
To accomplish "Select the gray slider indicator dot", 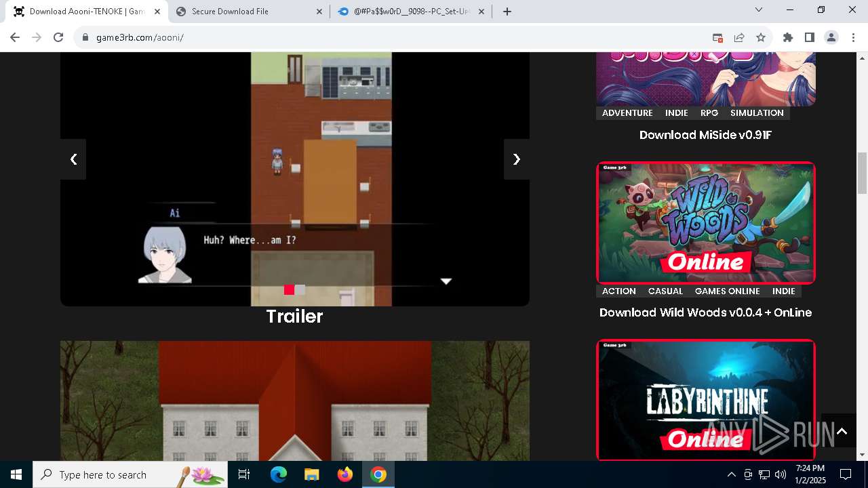I will coord(300,290).
